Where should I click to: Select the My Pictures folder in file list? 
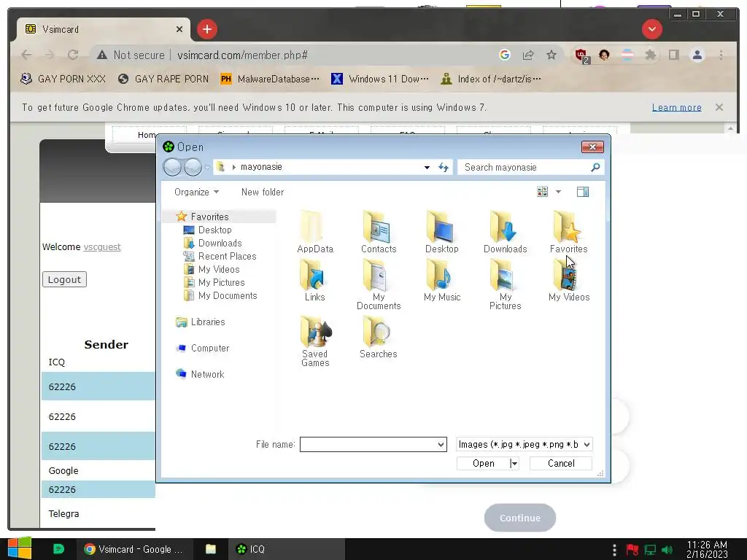(505, 284)
